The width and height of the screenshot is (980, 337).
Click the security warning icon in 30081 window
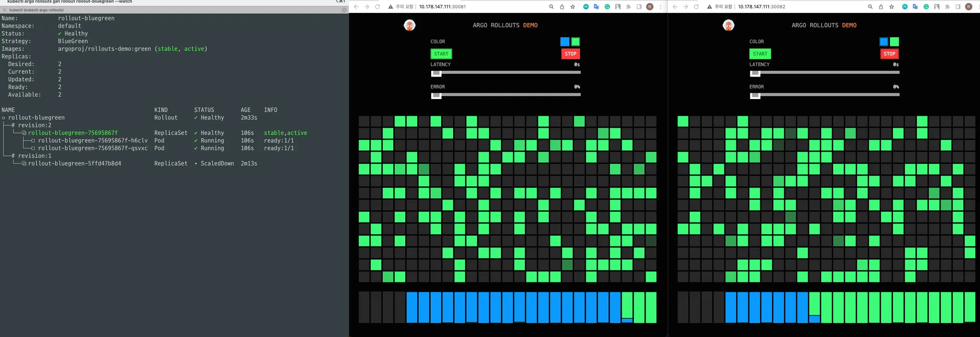click(390, 7)
